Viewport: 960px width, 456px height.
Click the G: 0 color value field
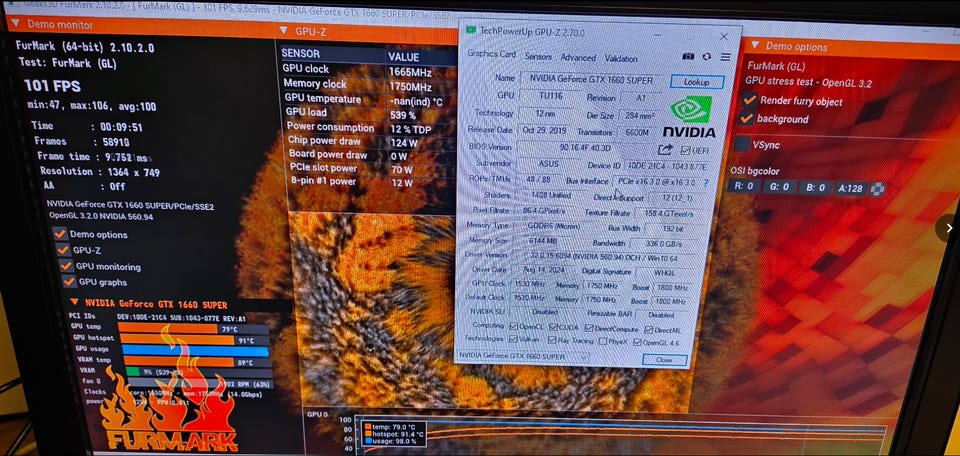779,187
